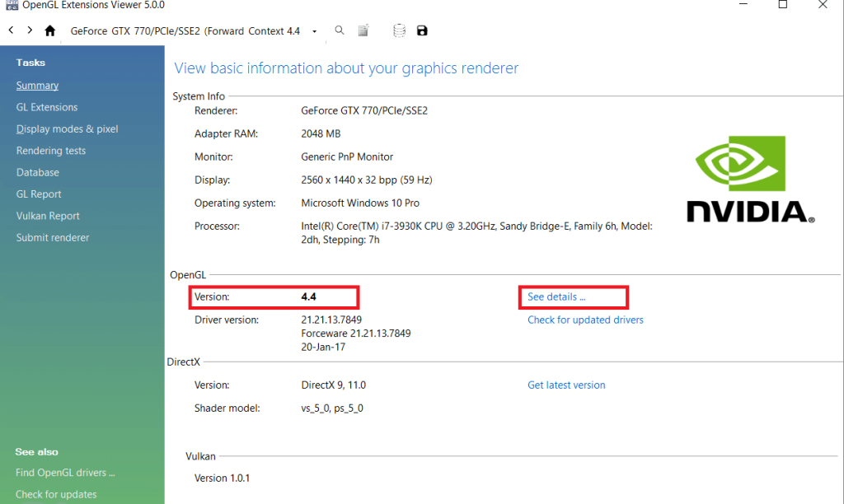Switch to GL Extensions in the sidebar
The height and width of the screenshot is (504, 844).
[46, 106]
